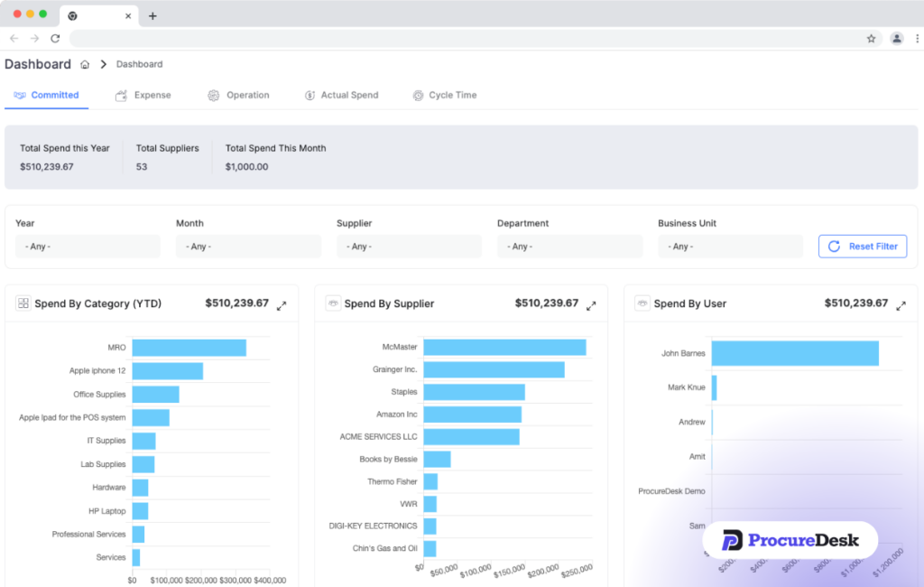Viewport: 924px width, 587px height.
Task: Click the Actual Spend dollar icon
Action: point(310,96)
